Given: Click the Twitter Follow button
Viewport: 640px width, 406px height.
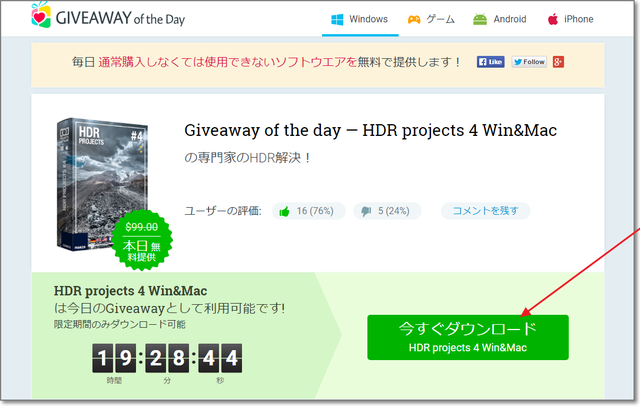Looking at the screenshot, I should click(529, 62).
